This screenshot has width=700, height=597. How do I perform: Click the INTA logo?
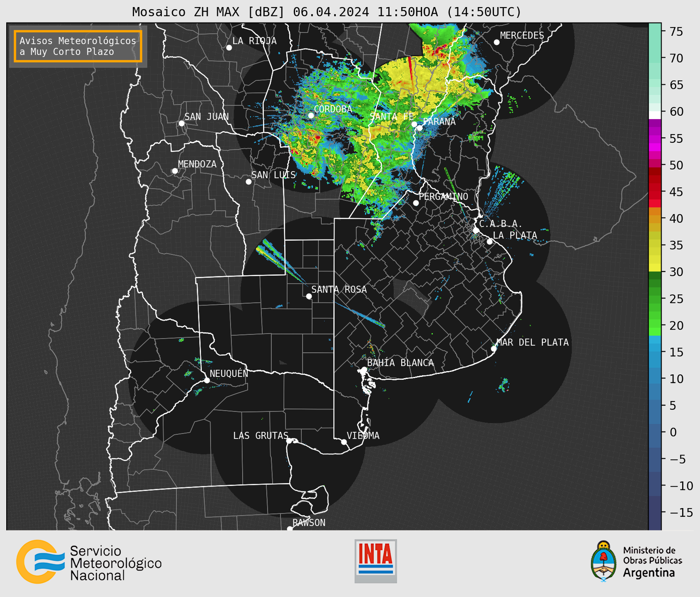tap(376, 561)
